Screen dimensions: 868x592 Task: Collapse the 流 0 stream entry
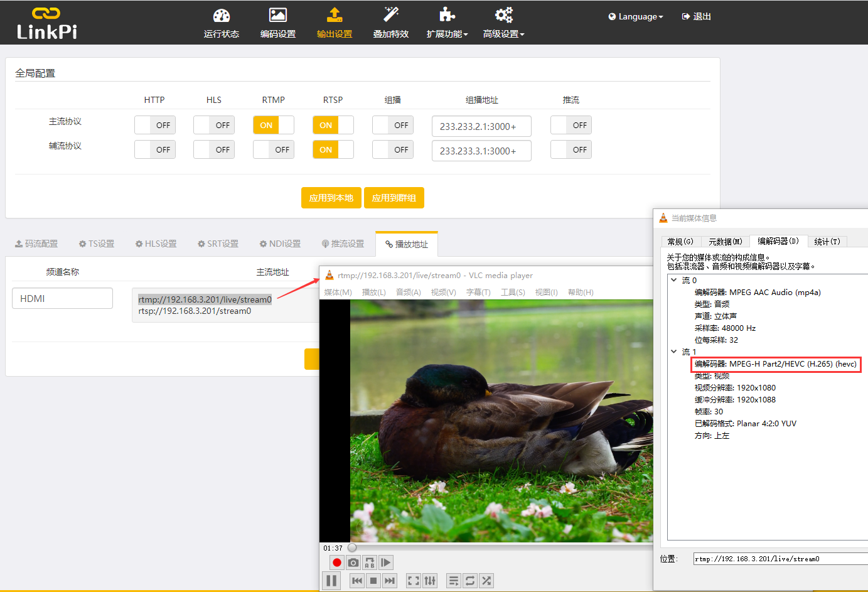coord(673,280)
